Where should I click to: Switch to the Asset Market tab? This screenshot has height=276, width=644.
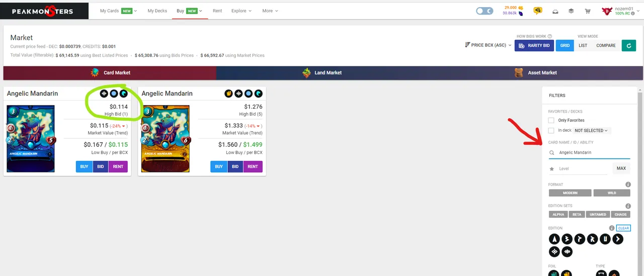tap(536, 72)
